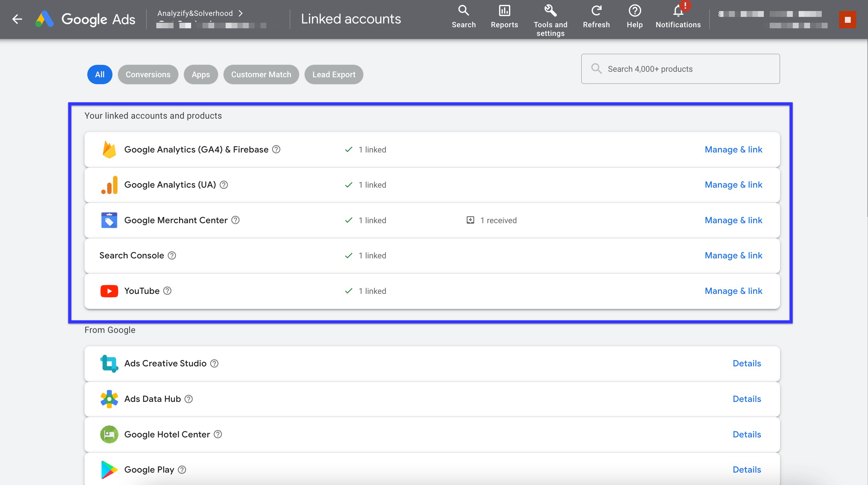868x485 pixels.
Task: Click the magnifier icon in product search box
Action: click(596, 69)
